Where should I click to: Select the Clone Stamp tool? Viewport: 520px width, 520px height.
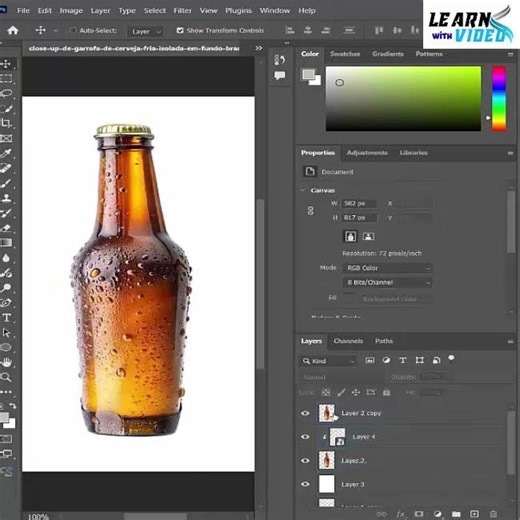click(6, 198)
